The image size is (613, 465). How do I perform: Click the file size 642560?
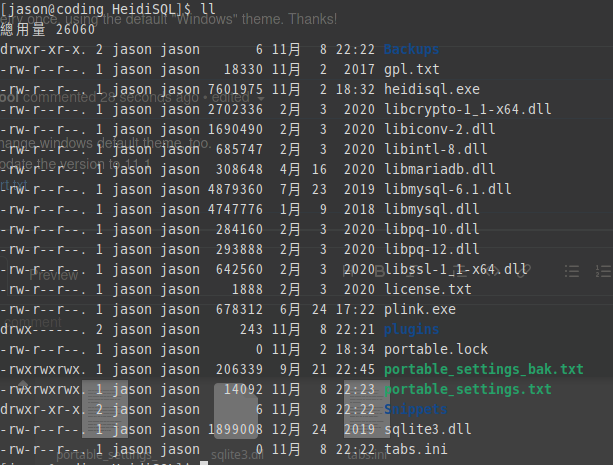coord(239,269)
